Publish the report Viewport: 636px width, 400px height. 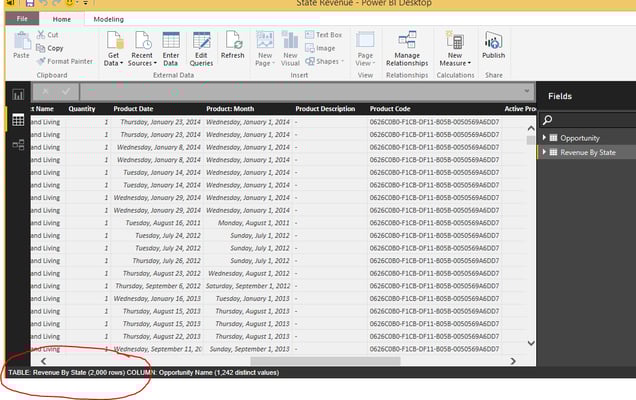pyautogui.click(x=493, y=45)
